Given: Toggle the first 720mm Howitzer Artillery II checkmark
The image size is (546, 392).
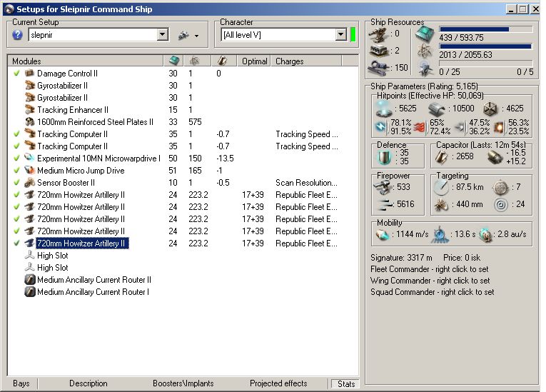Looking at the screenshot, I should coord(16,195).
